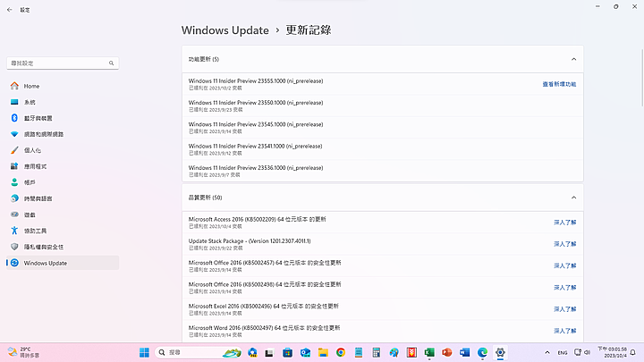Viewport: 644px width, 362px height.
Task: Go to Windows Update in the breadcrumb
Action: pyautogui.click(x=225, y=30)
